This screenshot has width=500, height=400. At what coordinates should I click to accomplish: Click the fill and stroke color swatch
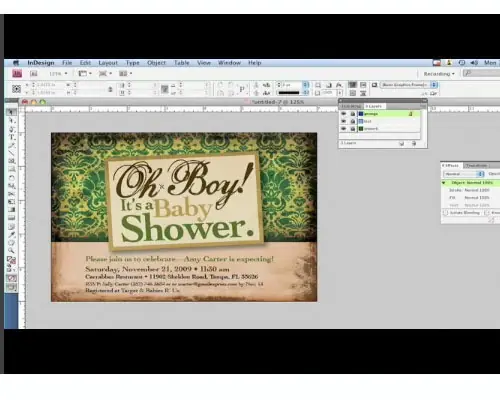[11, 260]
